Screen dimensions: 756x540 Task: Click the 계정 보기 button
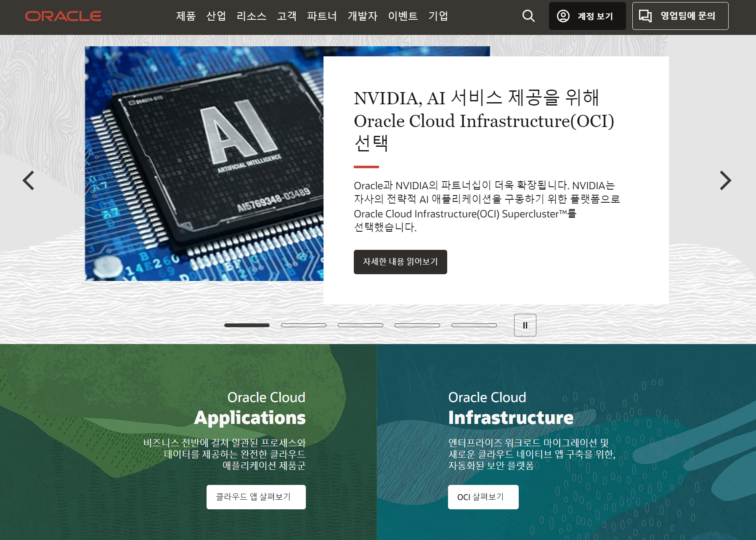tap(587, 16)
